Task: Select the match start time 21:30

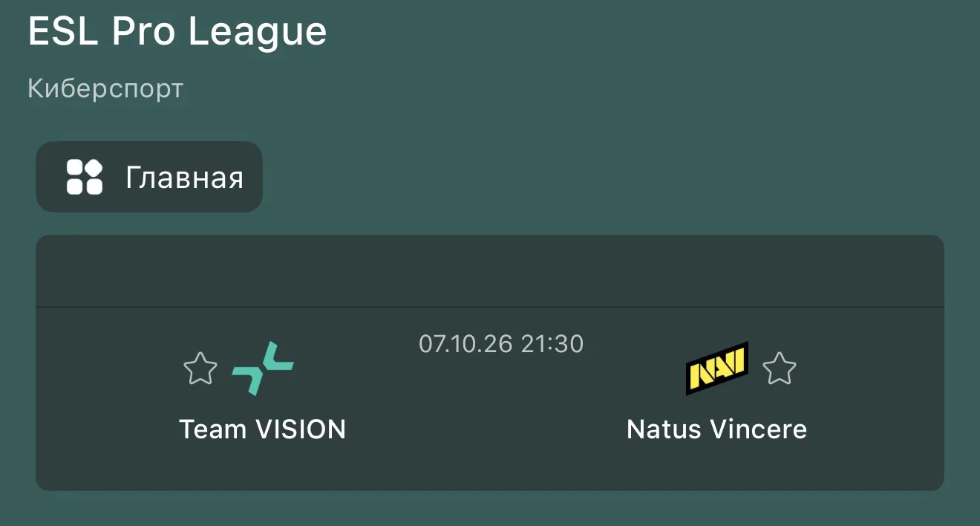Action: (x=552, y=344)
